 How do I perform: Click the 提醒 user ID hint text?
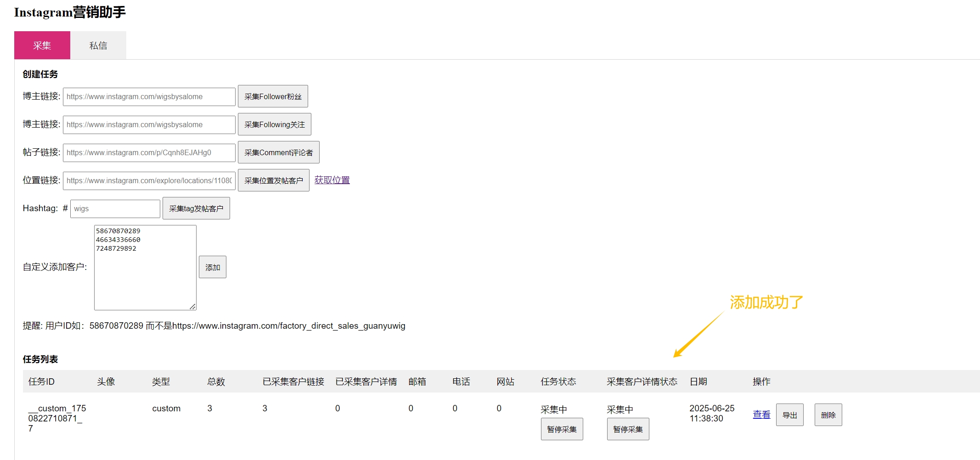(x=214, y=326)
